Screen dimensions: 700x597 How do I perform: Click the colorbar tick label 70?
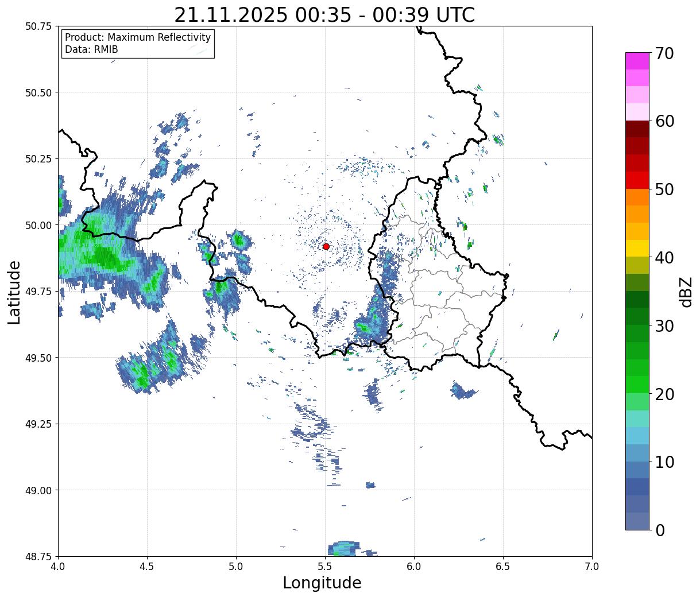click(664, 53)
